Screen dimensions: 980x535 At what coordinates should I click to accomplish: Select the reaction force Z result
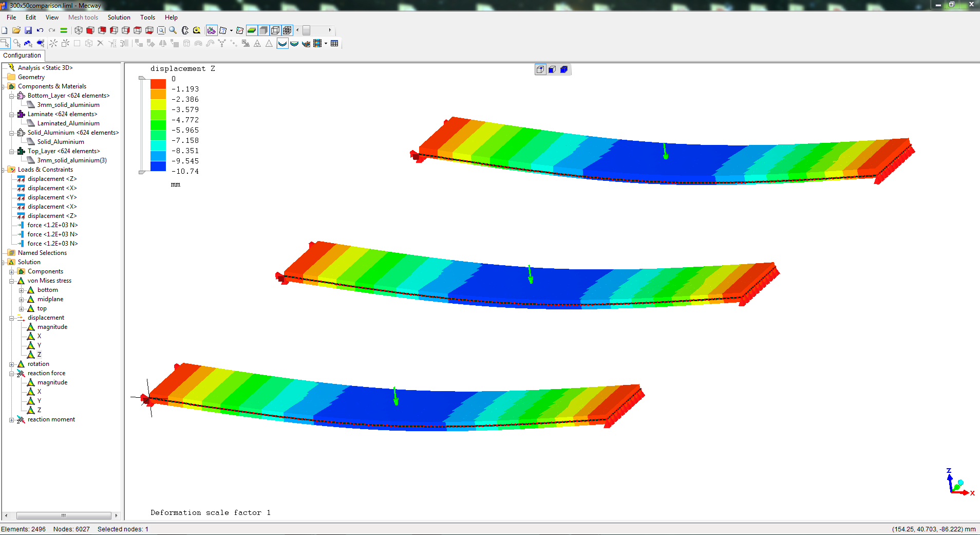39,410
